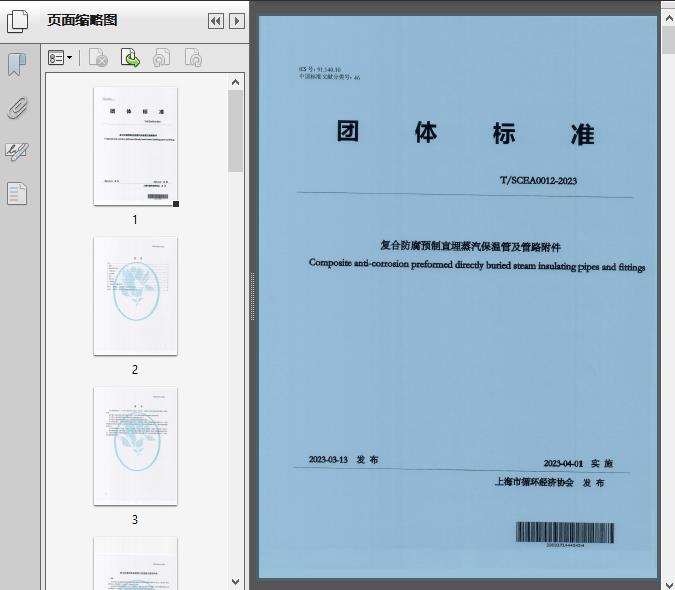
Task: Click the 上海市循环经济协会 发布 text
Action: pos(550,482)
